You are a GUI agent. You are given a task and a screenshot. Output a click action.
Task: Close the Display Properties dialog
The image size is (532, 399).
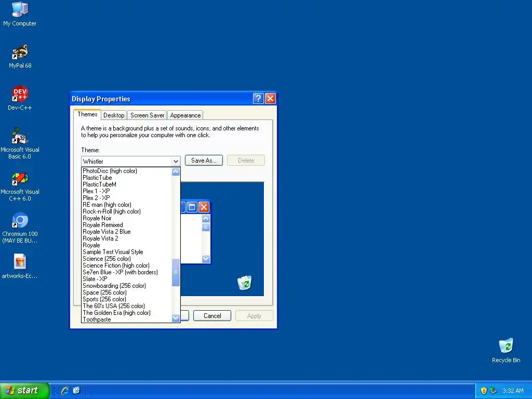coord(270,98)
